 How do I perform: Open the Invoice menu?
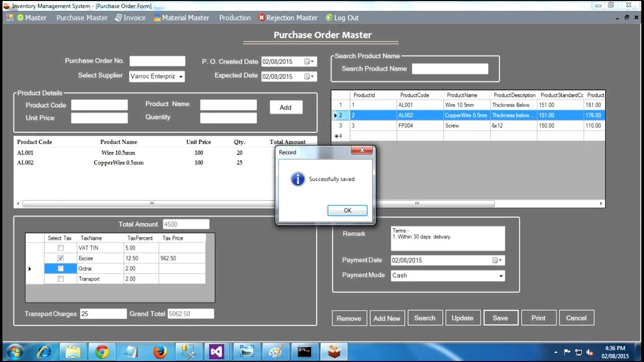[130, 18]
